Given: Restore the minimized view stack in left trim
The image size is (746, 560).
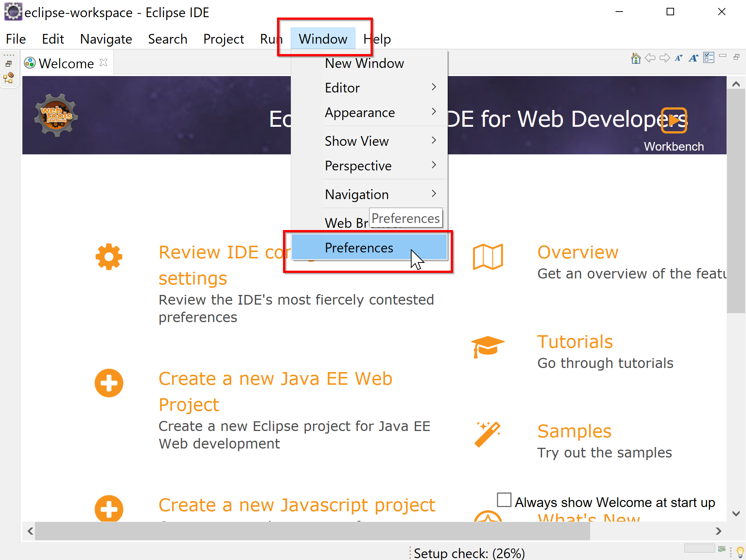Looking at the screenshot, I should [9, 64].
